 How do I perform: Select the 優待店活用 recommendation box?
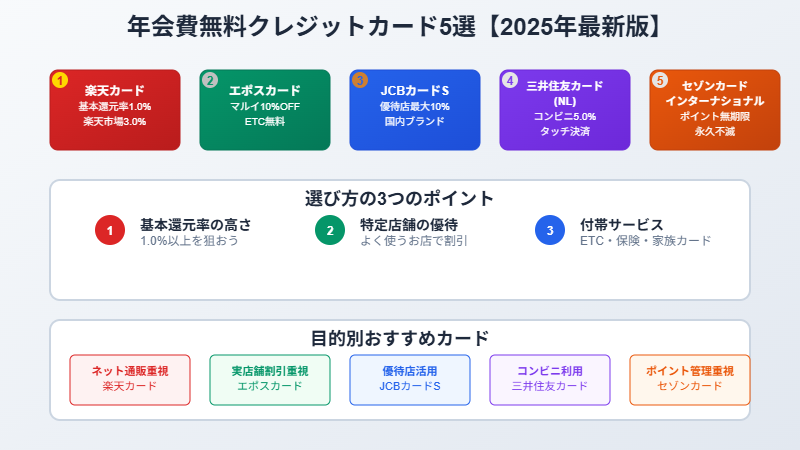(x=410, y=379)
